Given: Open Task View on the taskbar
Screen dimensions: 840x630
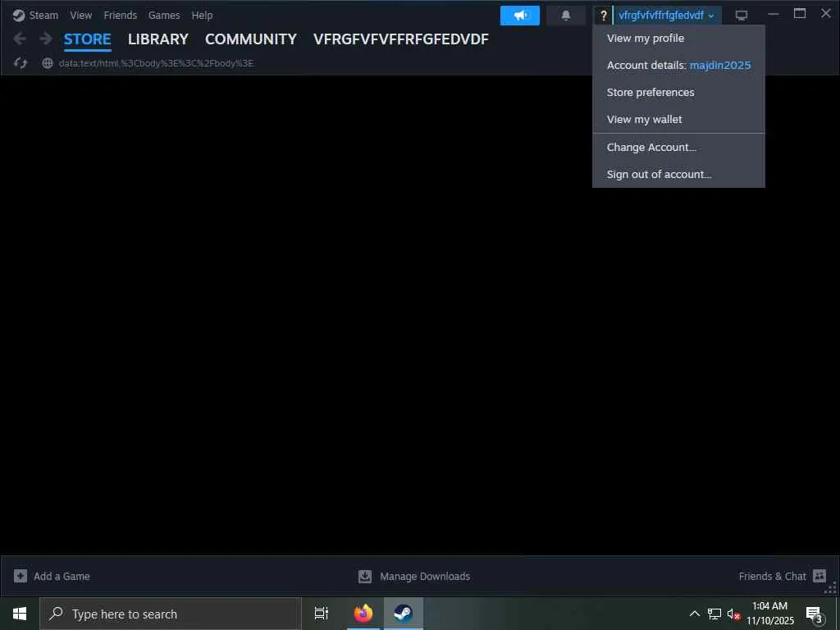Looking at the screenshot, I should click(x=322, y=614).
